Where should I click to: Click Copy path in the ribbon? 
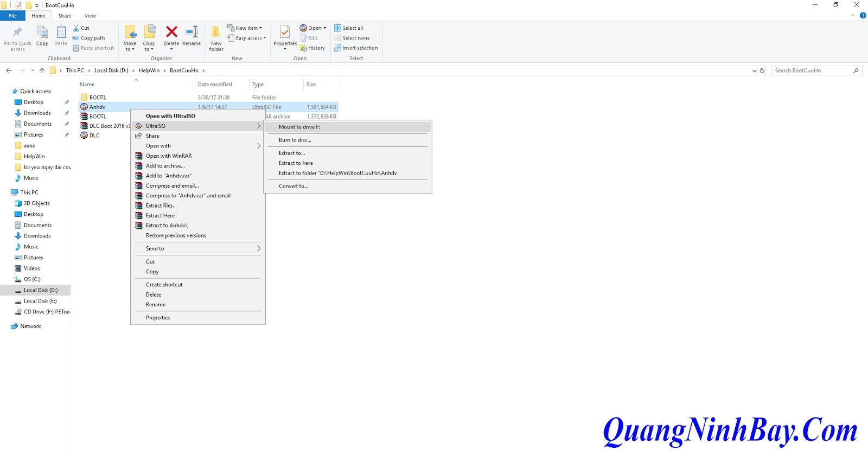click(89, 38)
